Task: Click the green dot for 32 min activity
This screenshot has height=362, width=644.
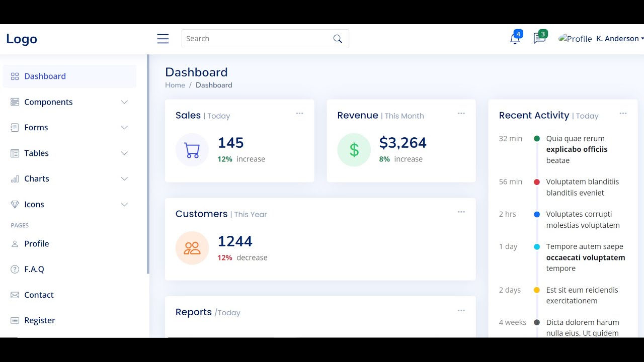Action: 537,138
